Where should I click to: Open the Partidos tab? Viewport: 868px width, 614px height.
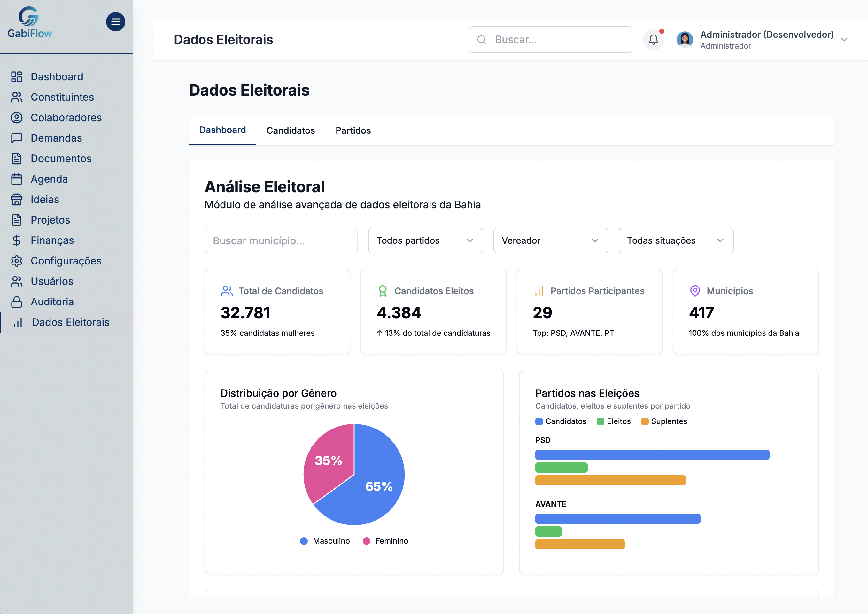pyautogui.click(x=353, y=130)
